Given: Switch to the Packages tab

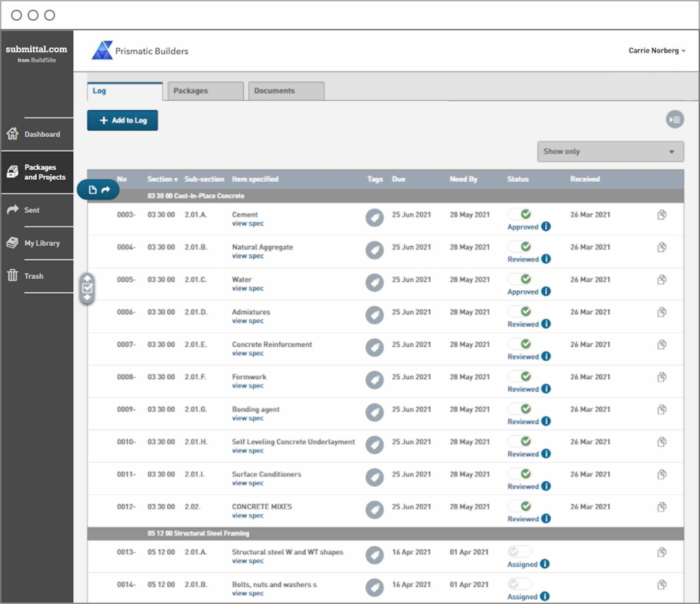Looking at the screenshot, I should tap(205, 91).
